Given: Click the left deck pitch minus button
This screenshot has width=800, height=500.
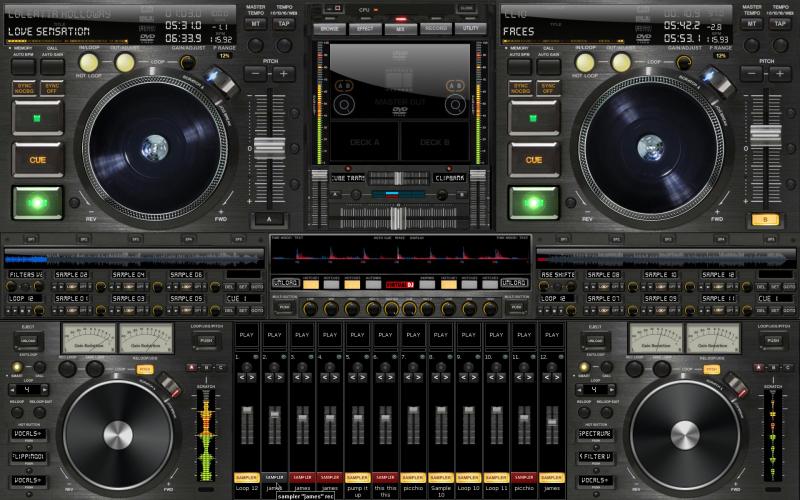Looking at the screenshot, I should 255,74.
